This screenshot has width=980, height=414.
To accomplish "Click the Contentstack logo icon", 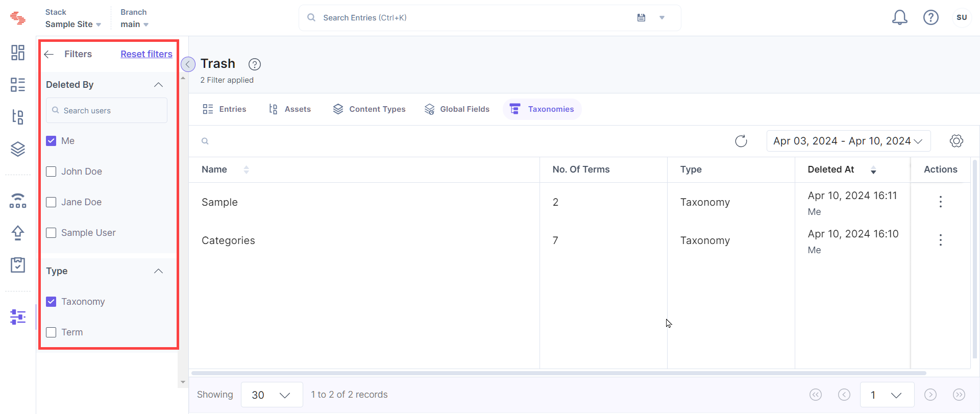I will tap(18, 18).
